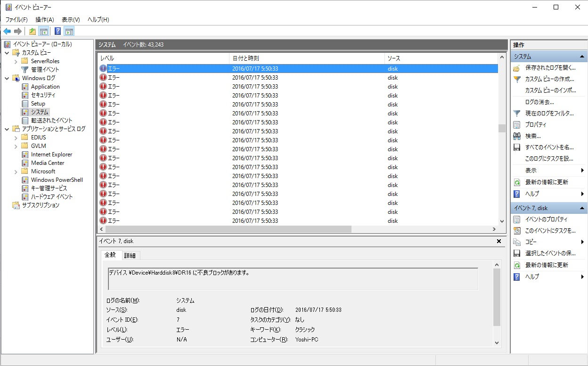Select the Application log in tree
The image size is (588, 366).
(45, 87)
